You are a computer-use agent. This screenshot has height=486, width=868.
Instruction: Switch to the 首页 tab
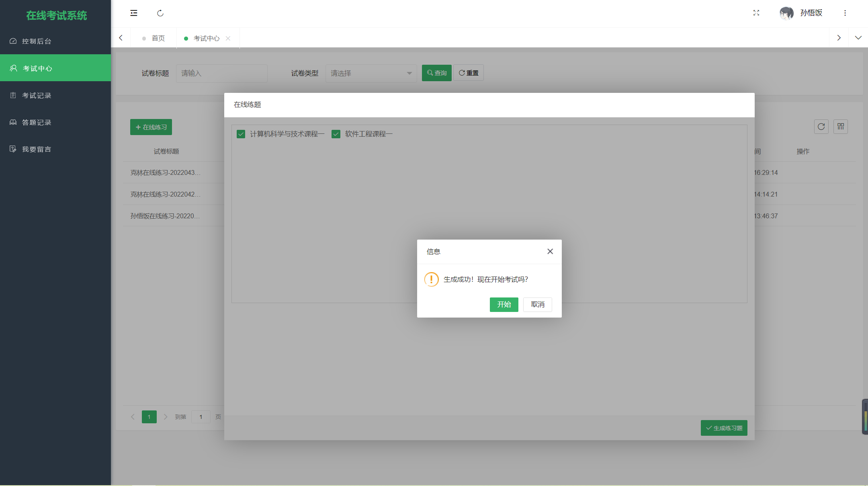158,38
